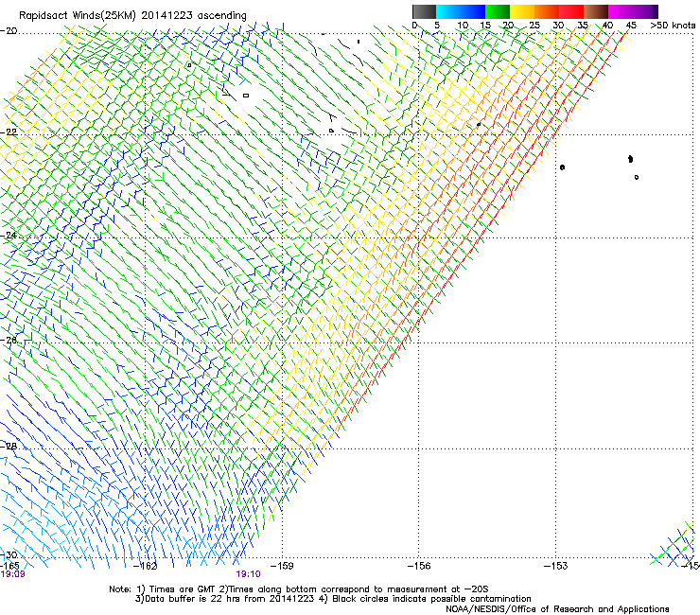This screenshot has width=700, height=615.
Task: Click the "35" label under the color scale
Action: click(x=583, y=26)
